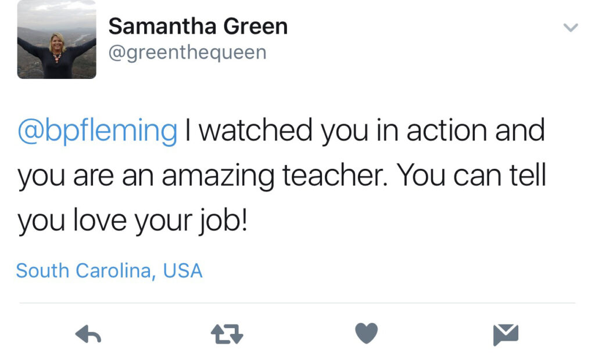595x364 pixels.
Task: Open Samantha Green's profile picture
Action: click(x=56, y=39)
